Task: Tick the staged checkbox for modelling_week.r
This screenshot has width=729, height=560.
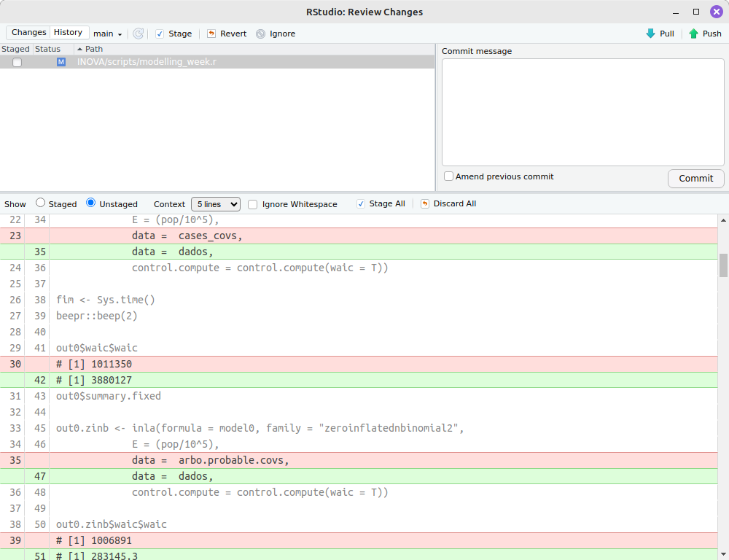Action: tap(17, 63)
